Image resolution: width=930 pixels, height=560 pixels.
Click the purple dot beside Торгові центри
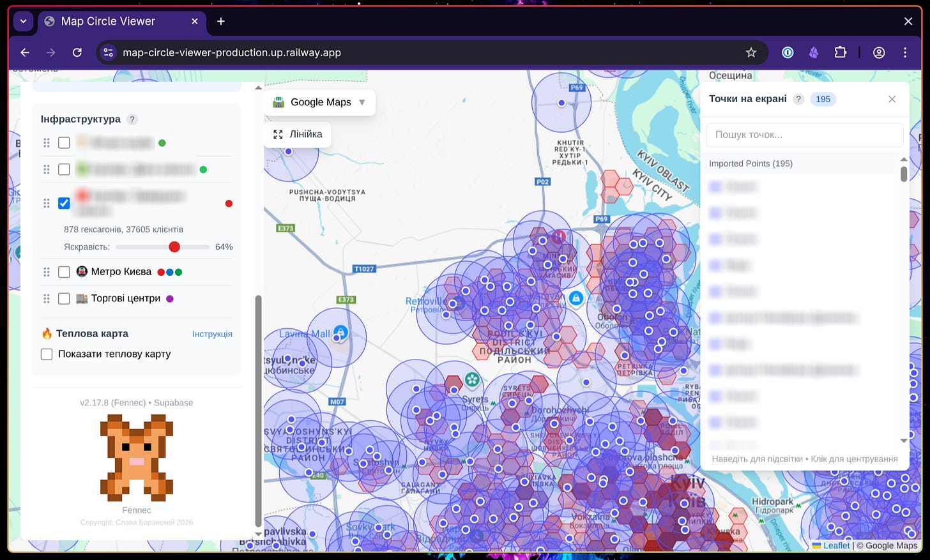(170, 299)
